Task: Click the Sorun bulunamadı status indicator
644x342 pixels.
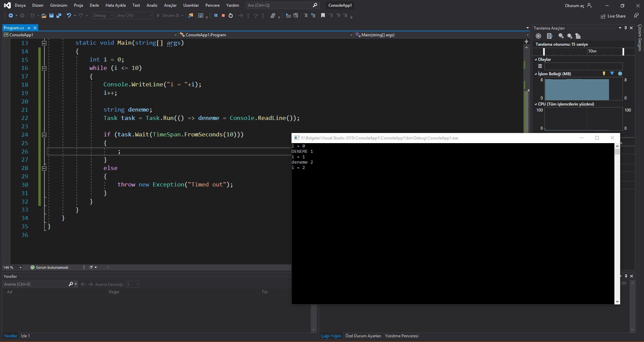Action: click(x=49, y=267)
